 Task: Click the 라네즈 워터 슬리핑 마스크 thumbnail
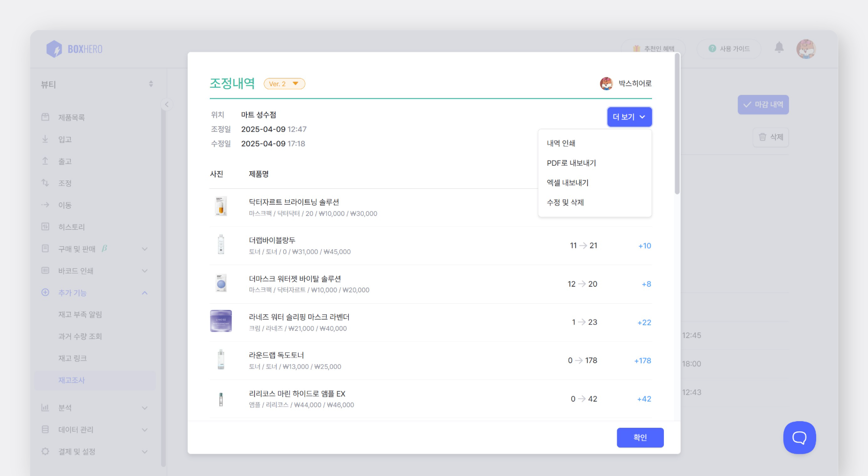pos(221,322)
